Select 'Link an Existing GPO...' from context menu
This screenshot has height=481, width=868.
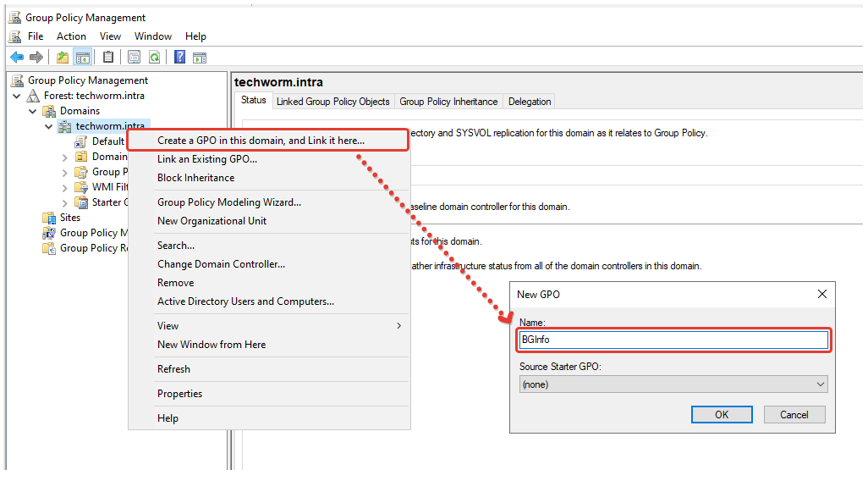pyautogui.click(x=207, y=159)
